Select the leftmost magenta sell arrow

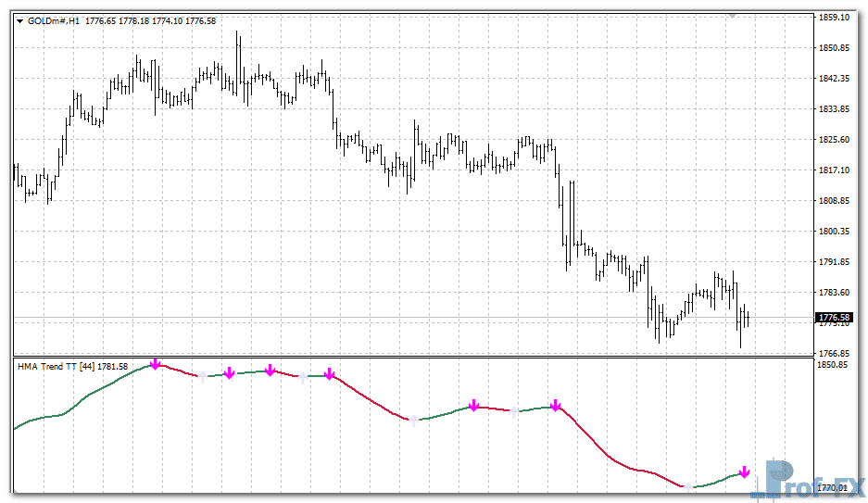pos(156,364)
